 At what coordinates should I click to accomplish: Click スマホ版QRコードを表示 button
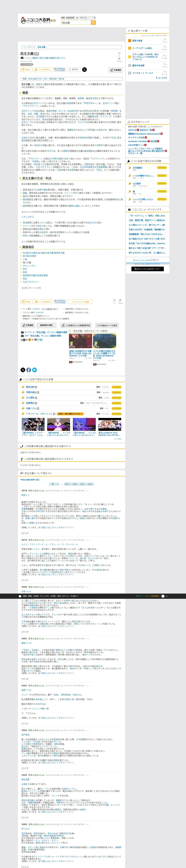[x=107, y=325]
